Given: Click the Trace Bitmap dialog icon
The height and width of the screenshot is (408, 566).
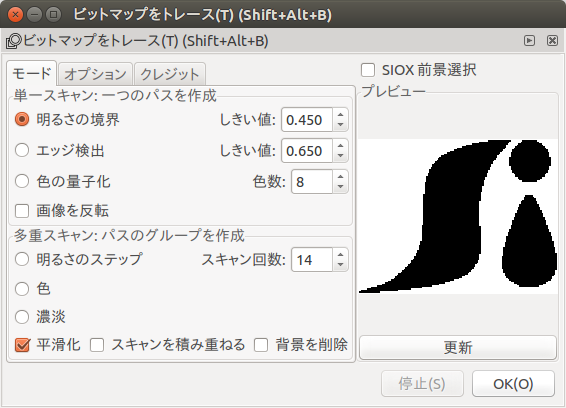Looking at the screenshot, I should coord(14,41).
